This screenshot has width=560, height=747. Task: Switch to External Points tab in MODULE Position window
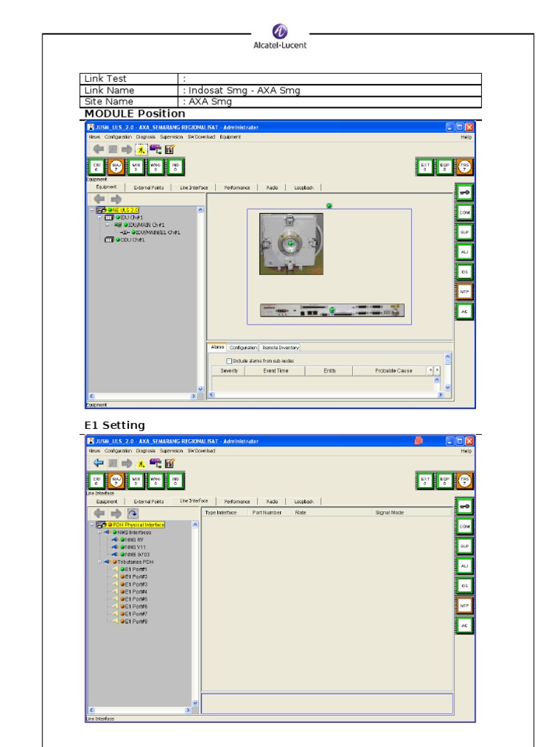coord(149,187)
